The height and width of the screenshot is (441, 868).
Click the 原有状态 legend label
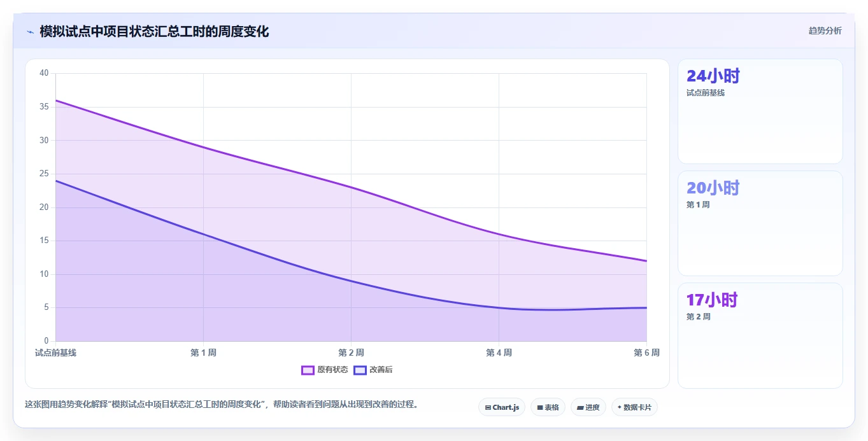tap(332, 370)
